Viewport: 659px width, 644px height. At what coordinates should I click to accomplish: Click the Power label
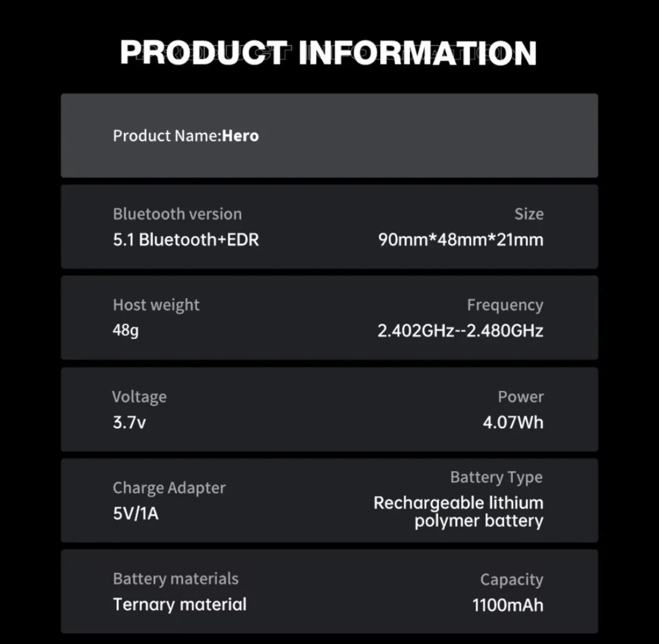(520, 396)
